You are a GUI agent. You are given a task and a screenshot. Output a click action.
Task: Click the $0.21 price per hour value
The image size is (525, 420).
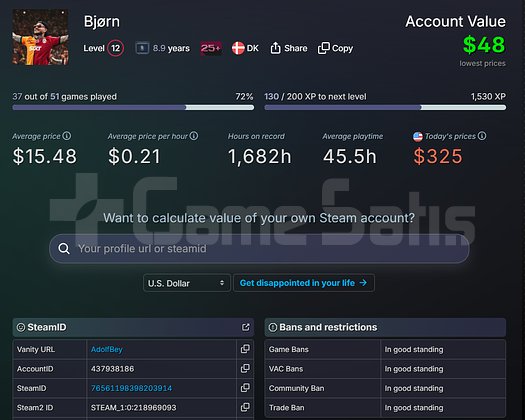click(x=134, y=156)
